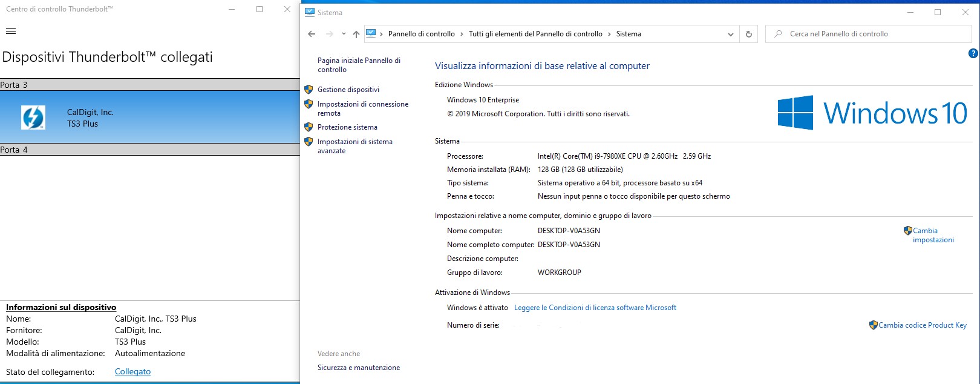The height and width of the screenshot is (384, 980).
Task: Click the WORKGROUP value
Action: (560, 273)
